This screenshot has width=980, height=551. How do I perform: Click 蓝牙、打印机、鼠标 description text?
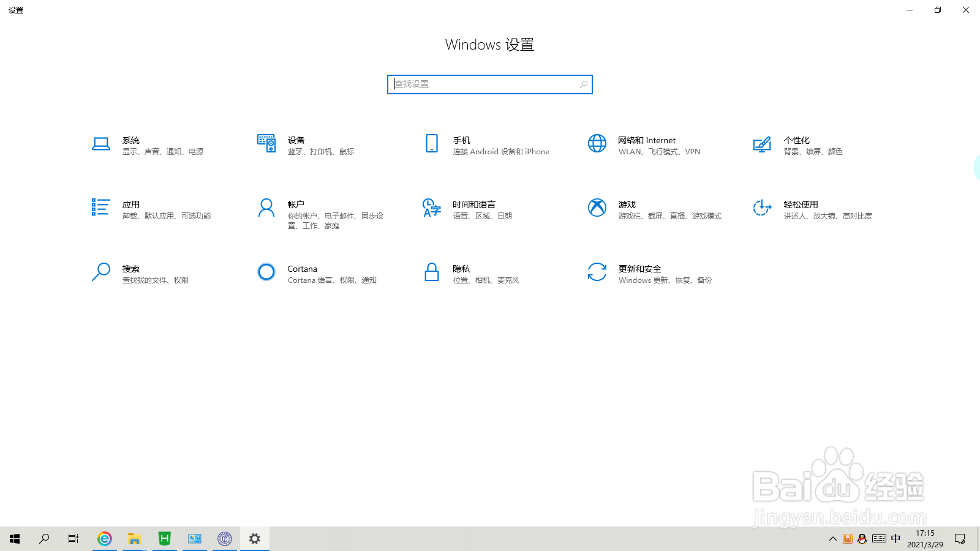coord(321,152)
